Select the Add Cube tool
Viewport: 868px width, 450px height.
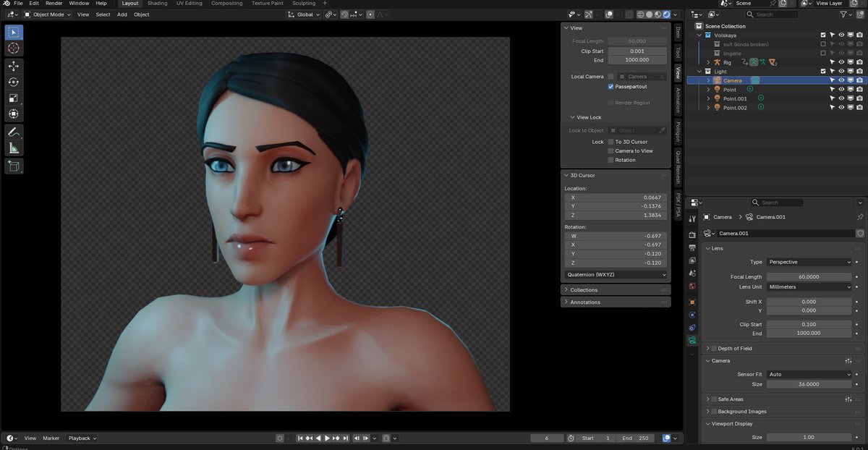pos(14,166)
